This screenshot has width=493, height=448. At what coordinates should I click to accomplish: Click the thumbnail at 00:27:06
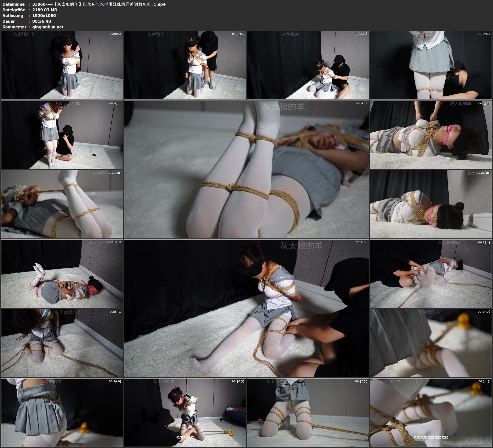pos(431,343)
